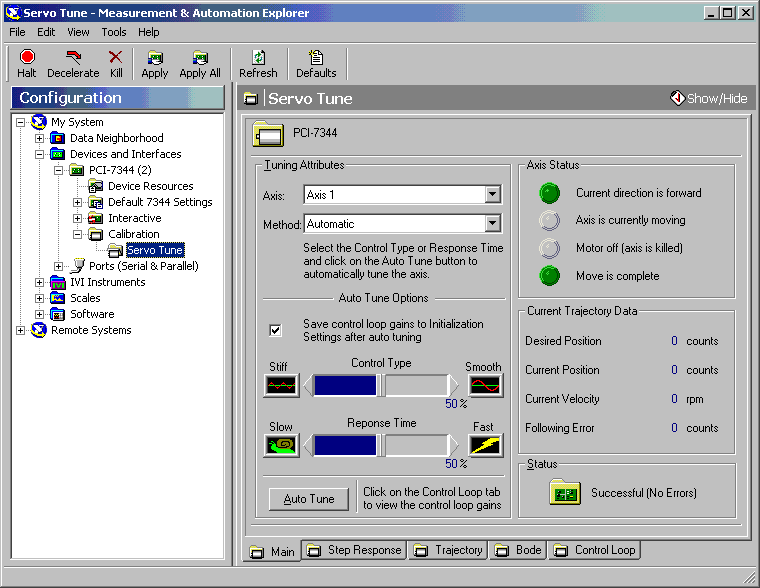
Task: Toggle Show/Hide help panel
Action: (x=709, y=98)
